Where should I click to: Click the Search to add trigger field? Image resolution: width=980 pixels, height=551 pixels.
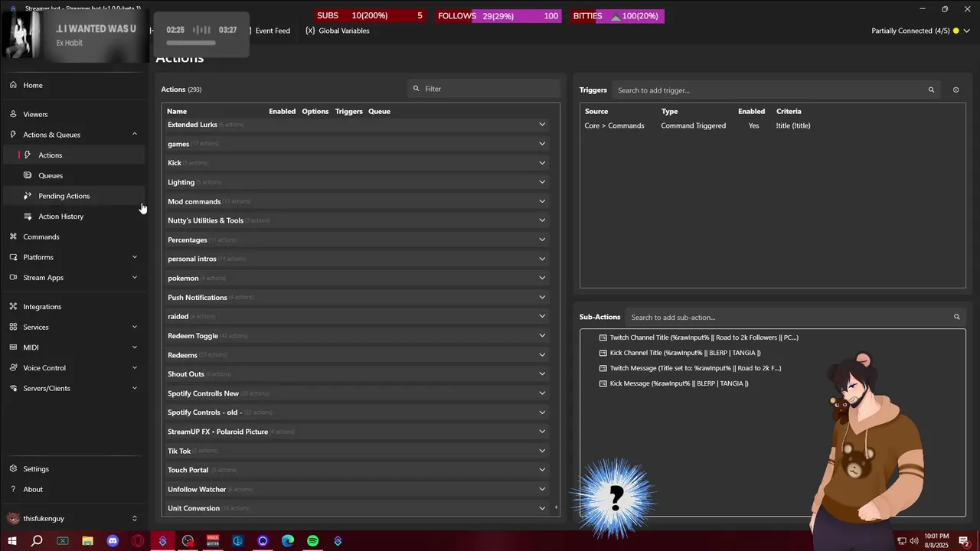point(776,90)
